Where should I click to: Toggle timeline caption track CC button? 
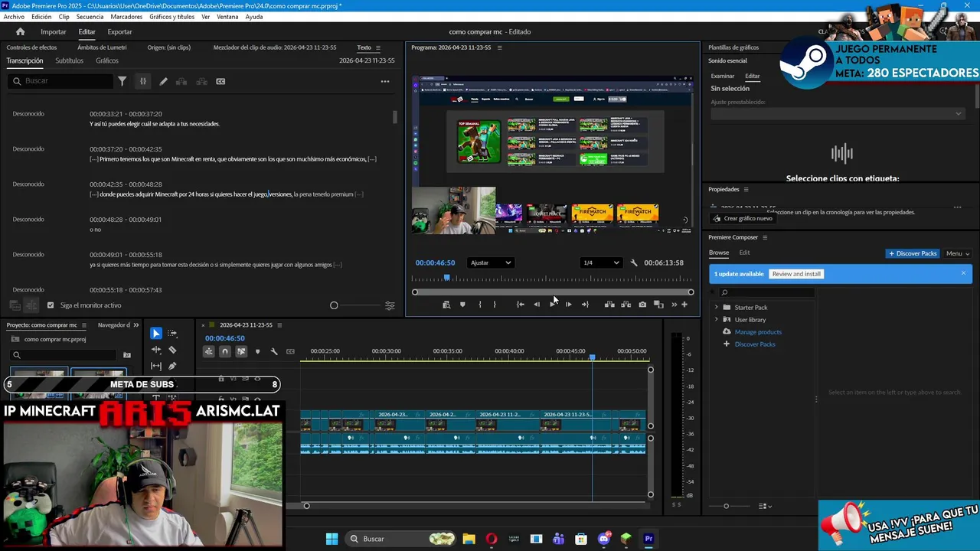tap(290, 351)
